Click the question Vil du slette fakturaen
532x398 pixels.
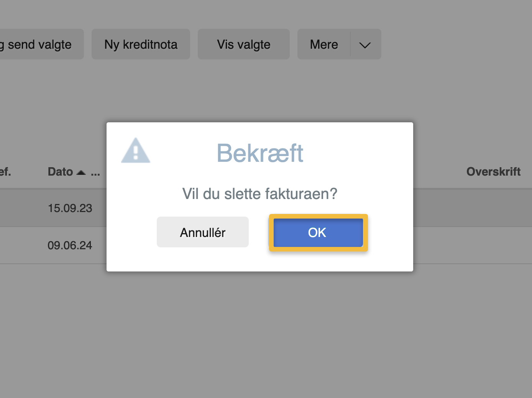[x=260, y=194]
